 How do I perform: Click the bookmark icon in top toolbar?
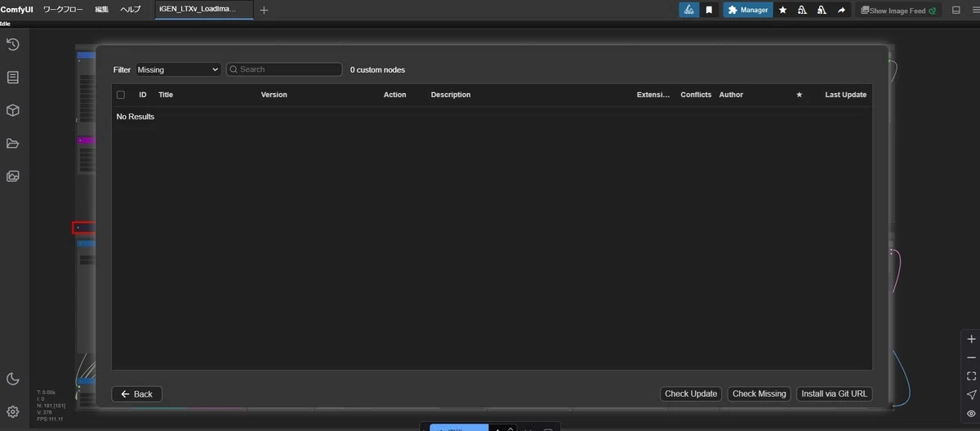point(709,10)
